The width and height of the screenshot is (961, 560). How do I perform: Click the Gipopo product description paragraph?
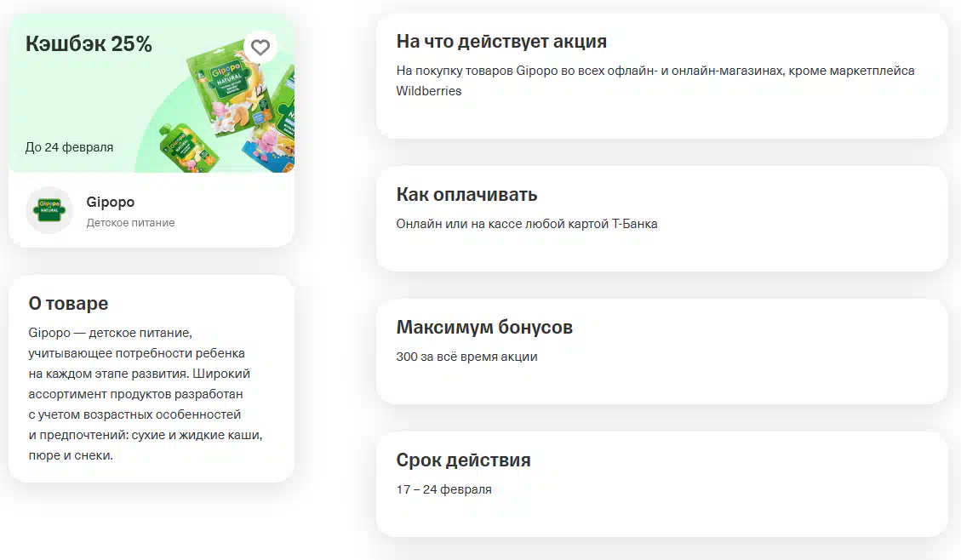(145, 393)
